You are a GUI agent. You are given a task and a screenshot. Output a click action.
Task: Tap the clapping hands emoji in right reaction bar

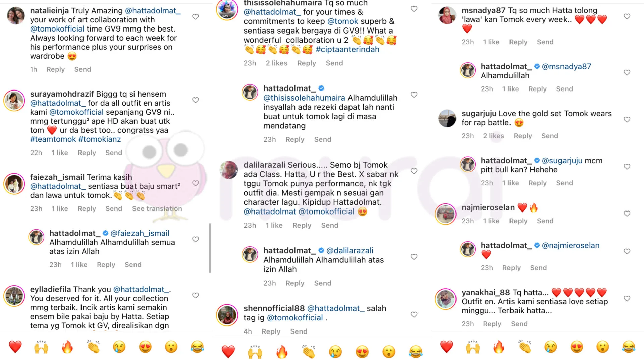[525, 347]
